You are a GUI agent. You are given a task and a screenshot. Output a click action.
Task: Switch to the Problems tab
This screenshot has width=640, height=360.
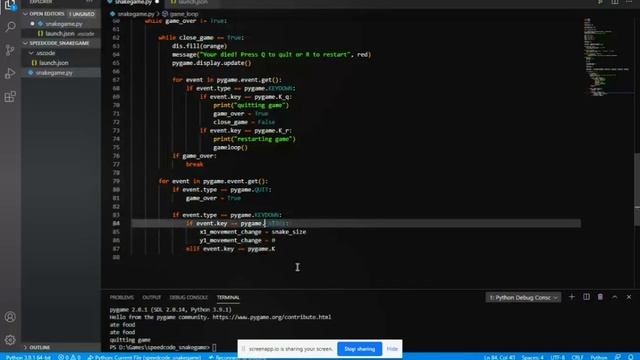point(122,298)
